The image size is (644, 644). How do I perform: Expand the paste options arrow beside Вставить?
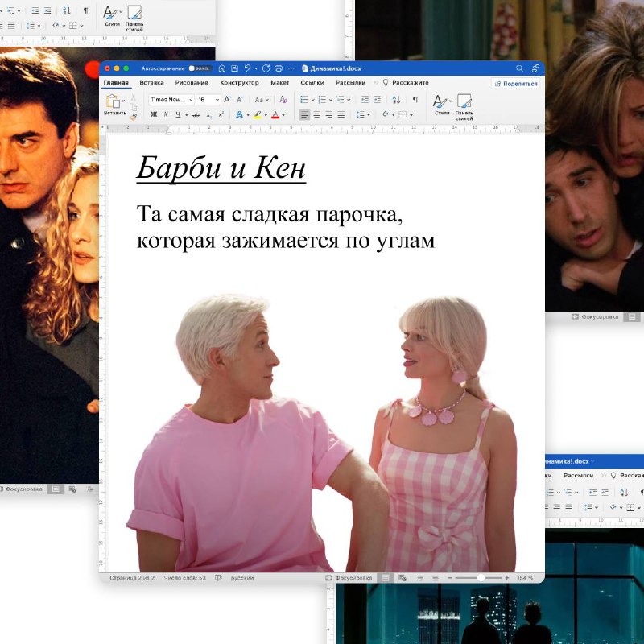(123, 101)
